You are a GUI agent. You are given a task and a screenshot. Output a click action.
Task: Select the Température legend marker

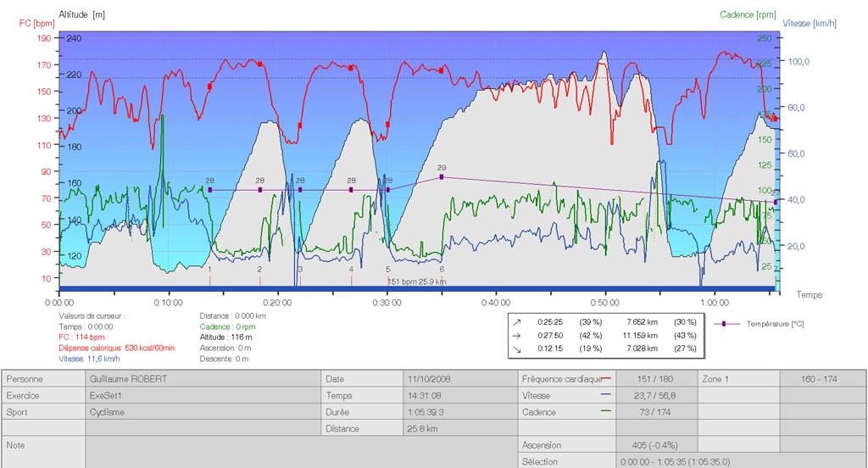(727, 324)
